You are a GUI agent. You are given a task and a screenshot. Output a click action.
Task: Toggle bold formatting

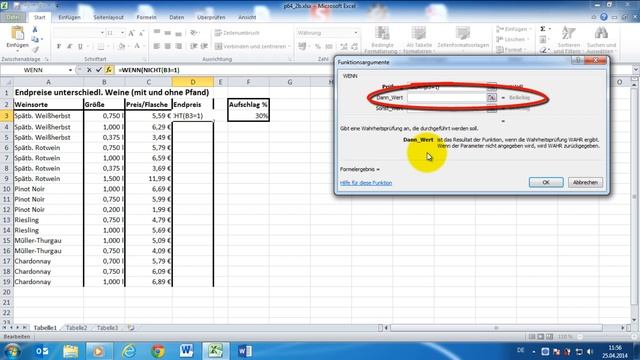pos(59,47)
